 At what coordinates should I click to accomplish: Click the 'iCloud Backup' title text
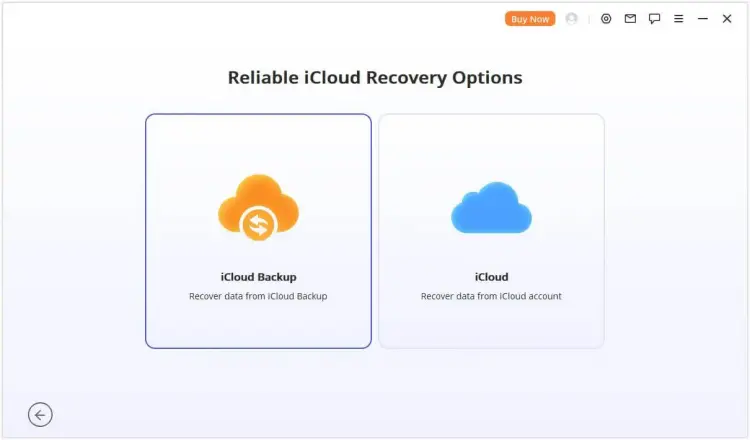pyautogui.click(x=258, y=277)
